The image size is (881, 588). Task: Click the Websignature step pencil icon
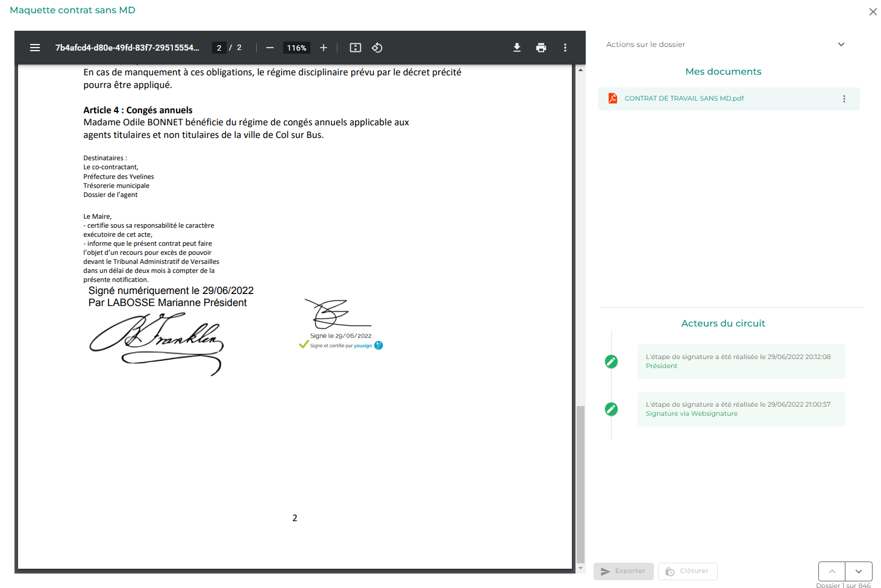click(611, 409)
